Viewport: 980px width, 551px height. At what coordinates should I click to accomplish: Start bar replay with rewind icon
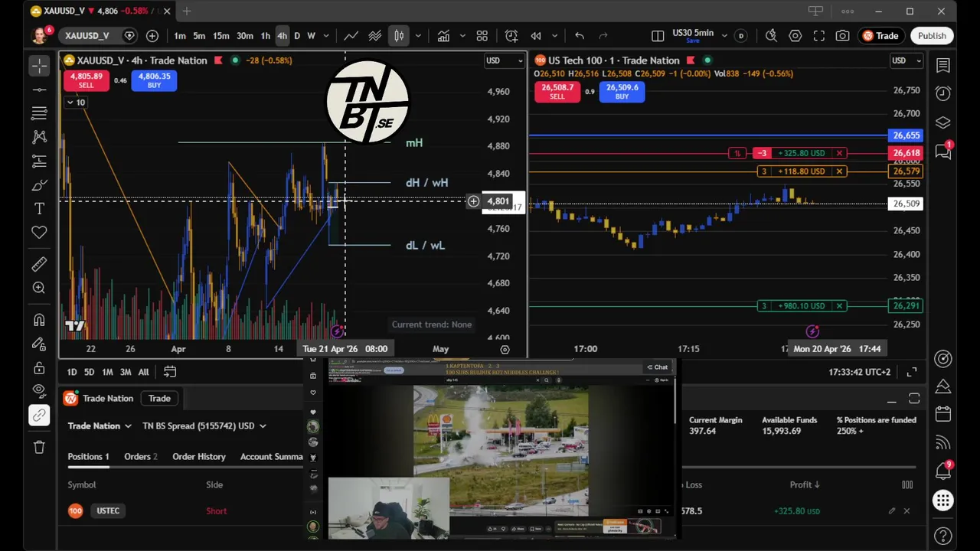[x=536, y=36]
